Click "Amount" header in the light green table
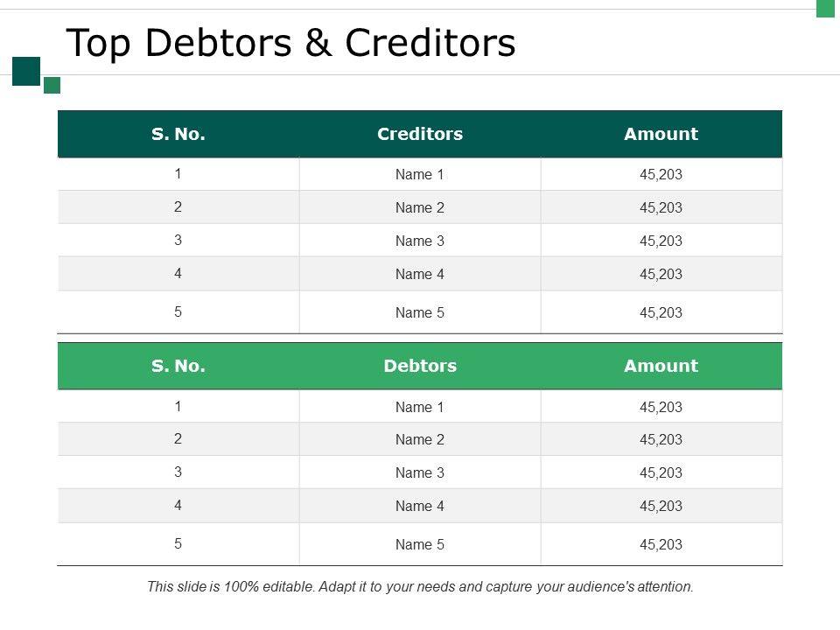The height and width of the screenshot is (630, 840). pyautogui.click(x=661, y=366)
